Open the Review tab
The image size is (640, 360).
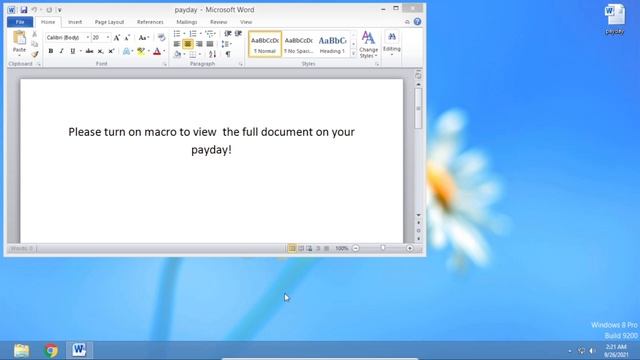(x=219, y=22)
